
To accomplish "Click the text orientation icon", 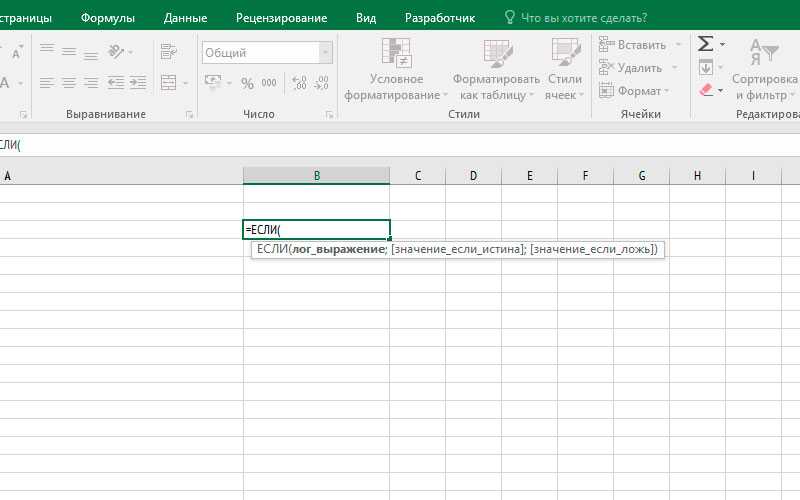I will click(x=116, y=52).
